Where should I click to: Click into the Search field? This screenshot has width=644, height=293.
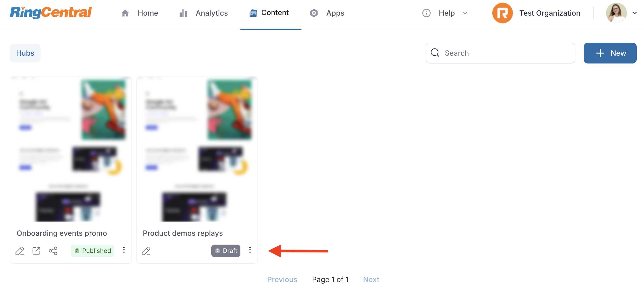pos(500,53)
